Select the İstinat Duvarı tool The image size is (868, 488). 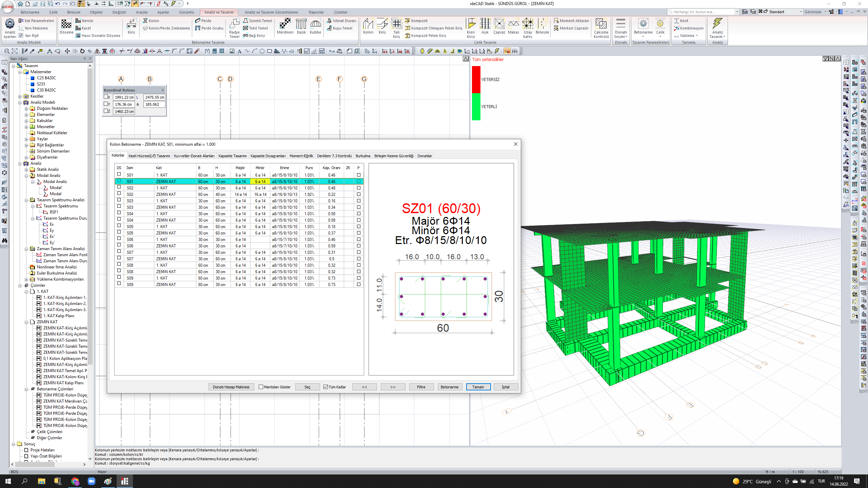pos(341,21)
